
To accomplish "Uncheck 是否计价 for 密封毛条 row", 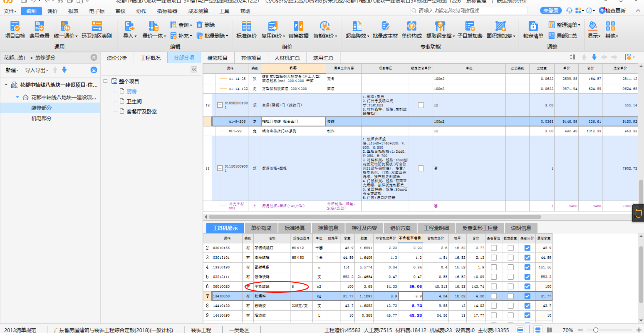I will pos(527,267).
